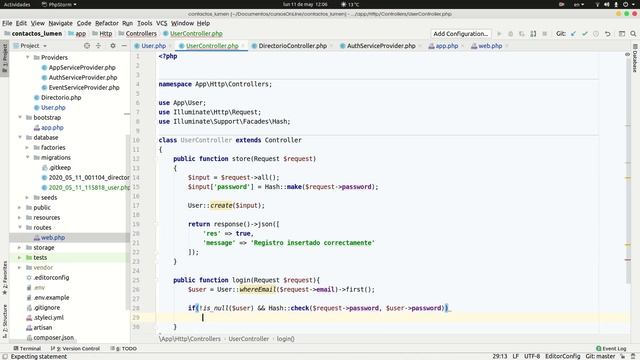The height and width of the screenshot is (360, 640).
Task: Open the 6: TODO tool window
Action: 124,349
